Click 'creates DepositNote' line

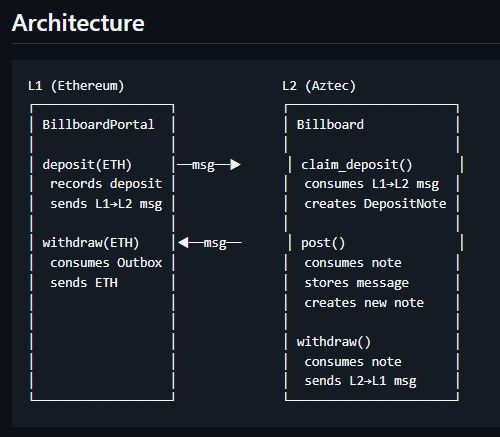coord(375,204)
